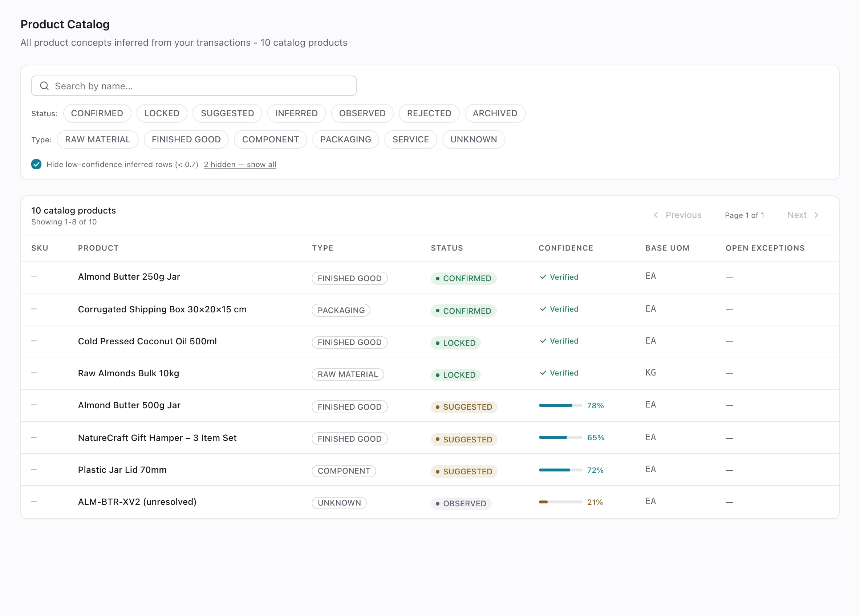
Task: Open Cold Pressed Coconut Oil 500ml product
Action: [147, 341]
